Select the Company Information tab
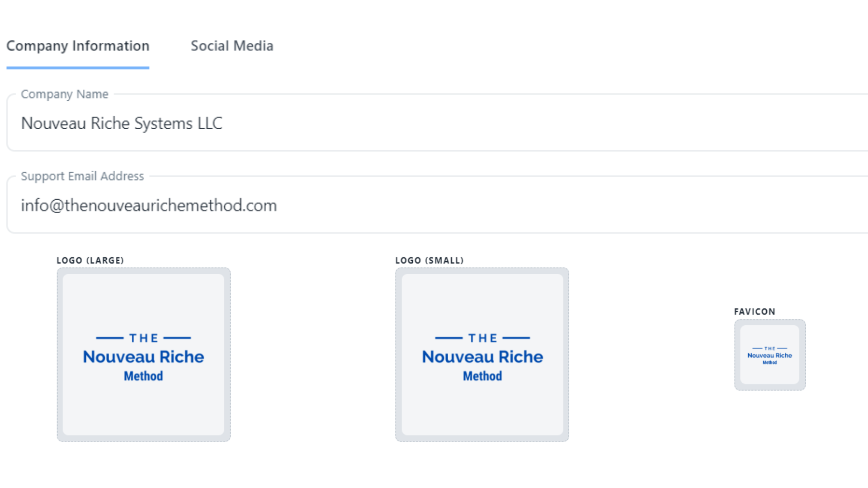The image size is (868, 488). tap(78, 46)
